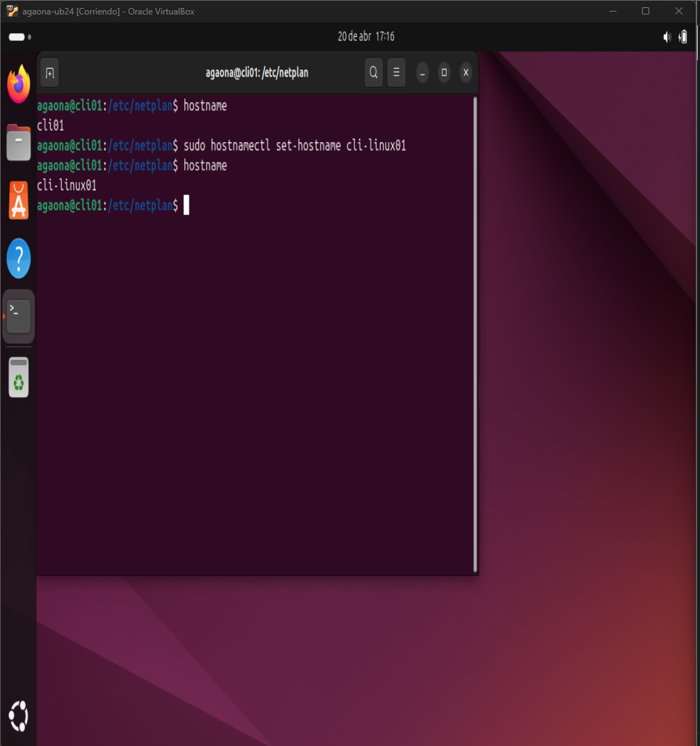Image resolution: width=700 pixels, height=746 pixels.
Task: Click the volume icon in the top bar
Action: [667, 37]
